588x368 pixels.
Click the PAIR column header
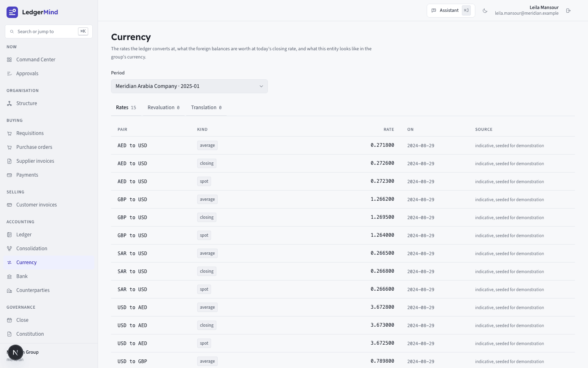coord(122,130)
